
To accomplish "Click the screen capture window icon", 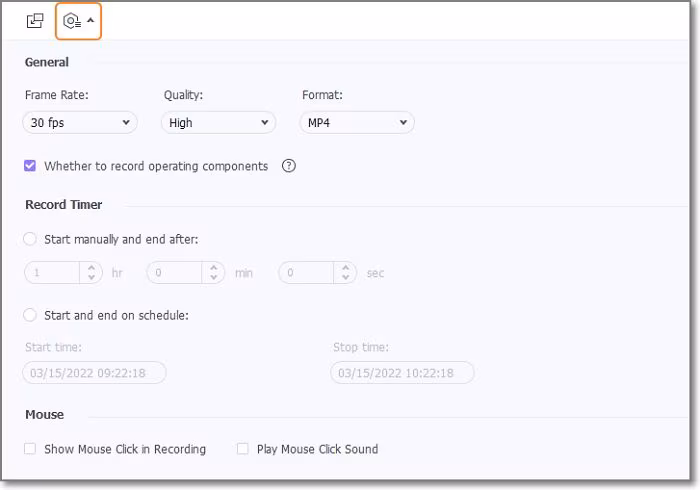I will (x=35, y=20).
